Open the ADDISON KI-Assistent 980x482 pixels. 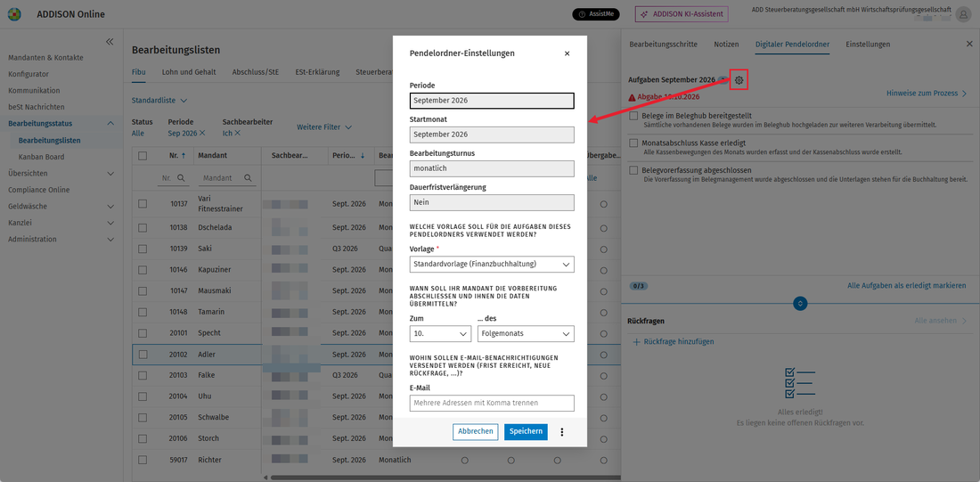point(682,14)
